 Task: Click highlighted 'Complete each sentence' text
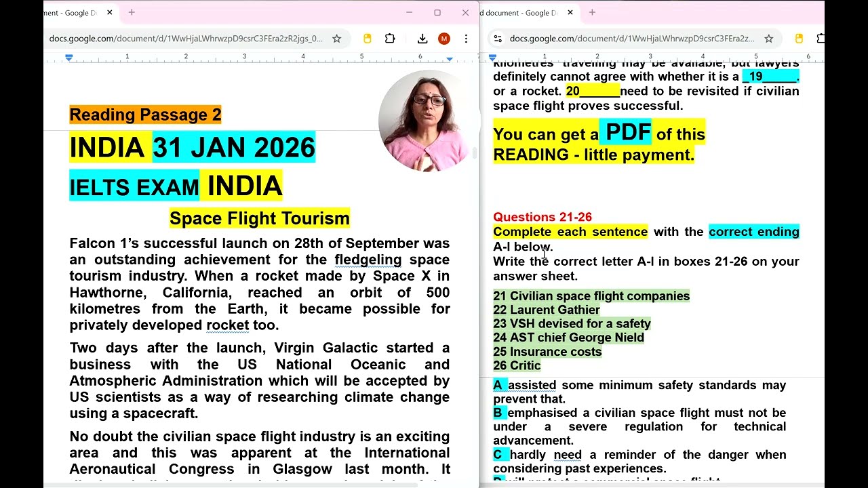(570, 232)
